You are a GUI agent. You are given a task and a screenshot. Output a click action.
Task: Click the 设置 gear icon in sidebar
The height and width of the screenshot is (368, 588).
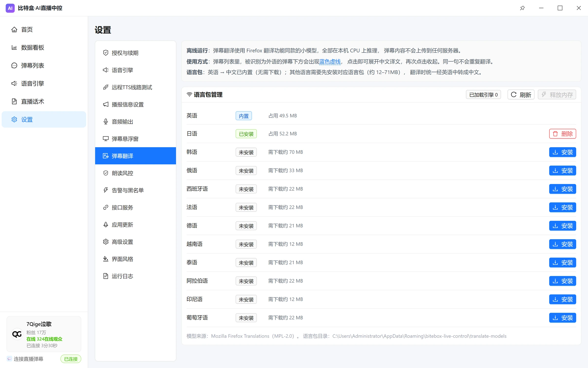tap(14, 119)
